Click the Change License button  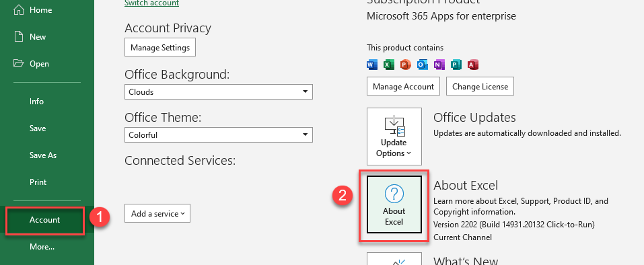coord(480,87)
